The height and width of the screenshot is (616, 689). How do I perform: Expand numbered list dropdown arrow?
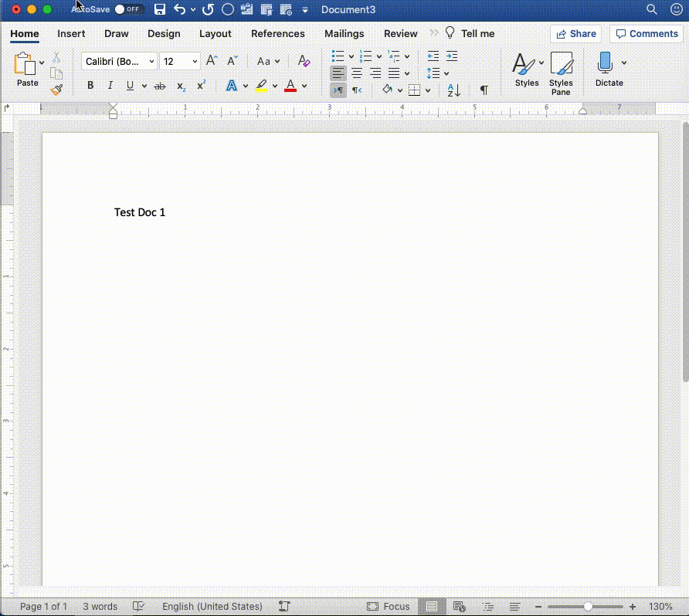coord(379,56)
